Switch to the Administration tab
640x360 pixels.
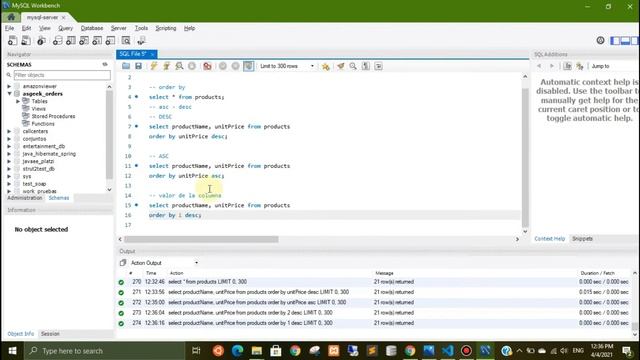[24, 198]
